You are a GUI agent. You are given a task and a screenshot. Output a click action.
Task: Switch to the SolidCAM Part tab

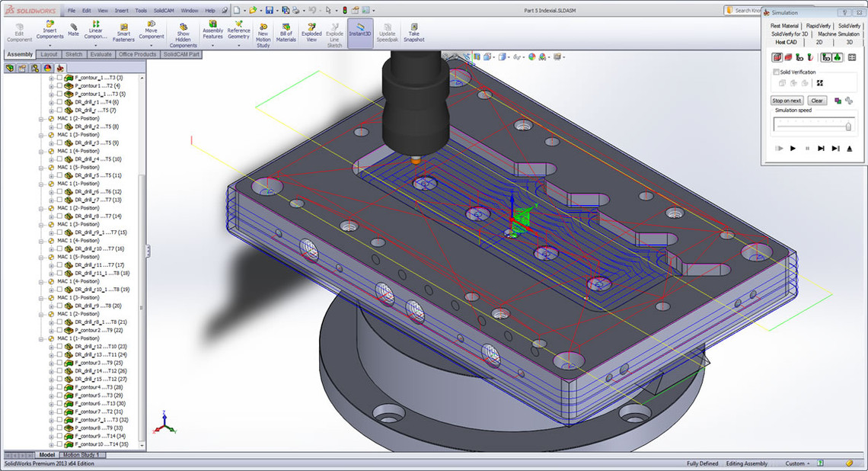click(x=181, y=54)
